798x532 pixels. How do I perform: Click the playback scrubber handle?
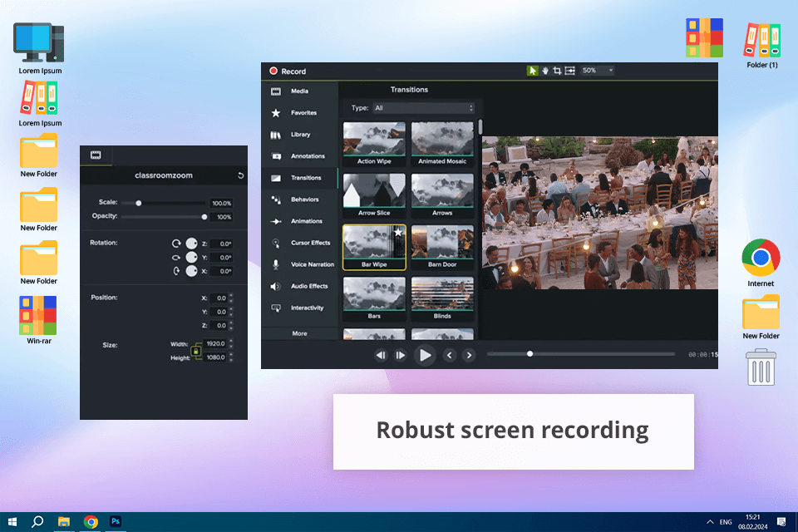(530, 354)
